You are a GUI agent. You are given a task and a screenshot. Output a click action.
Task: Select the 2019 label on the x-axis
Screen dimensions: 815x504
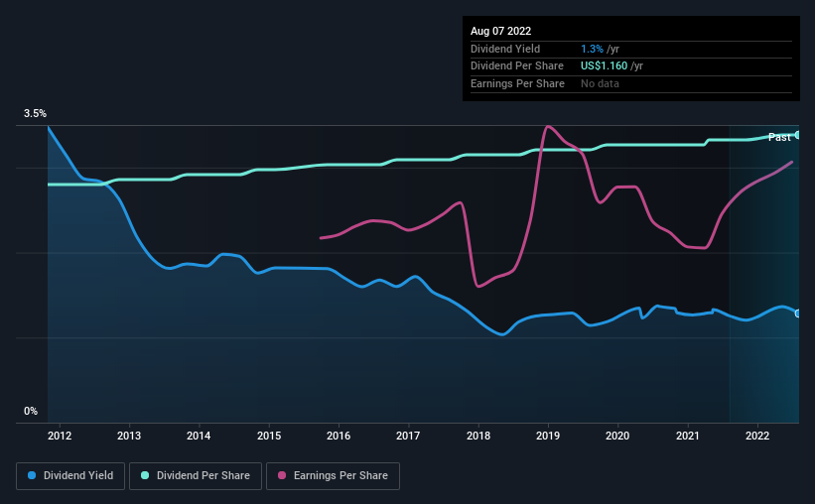[x=548, y=436]
